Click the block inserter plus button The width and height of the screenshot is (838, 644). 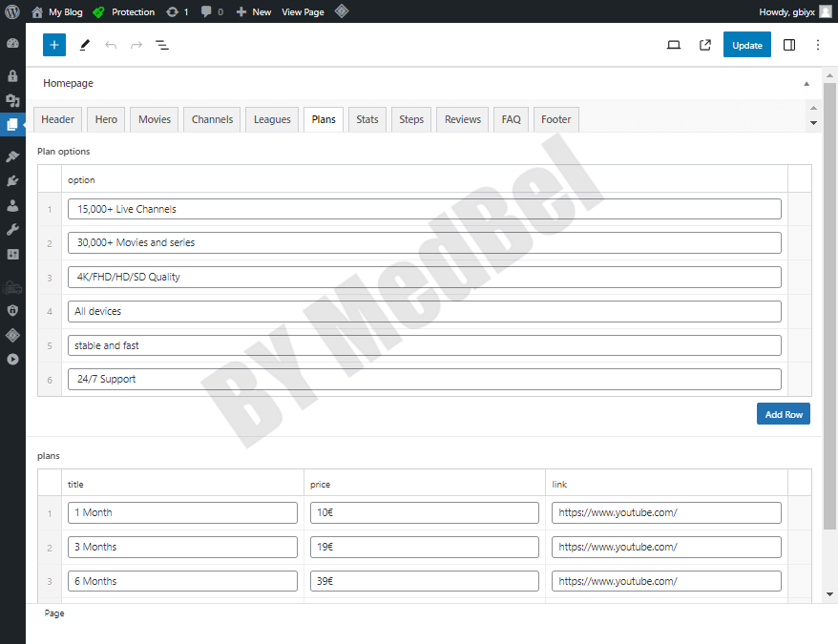(54, 45)
